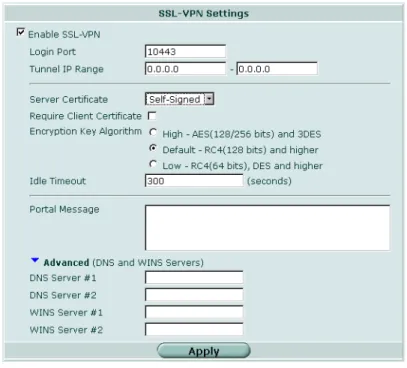Image resolution: width=407 pixels, height=368 pixels.
Task: Click inside the Portal Message text area
Action: [267, 228]
